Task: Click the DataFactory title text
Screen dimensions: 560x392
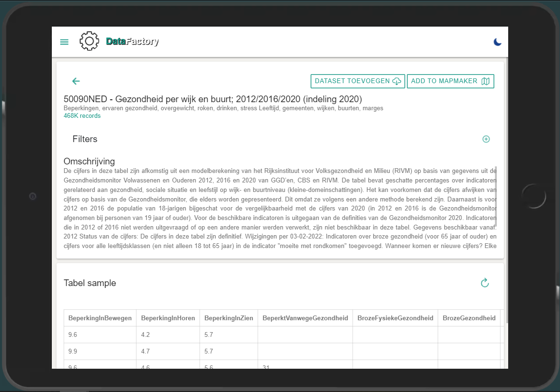Action: pyautogui.click(x=132, y=42)
